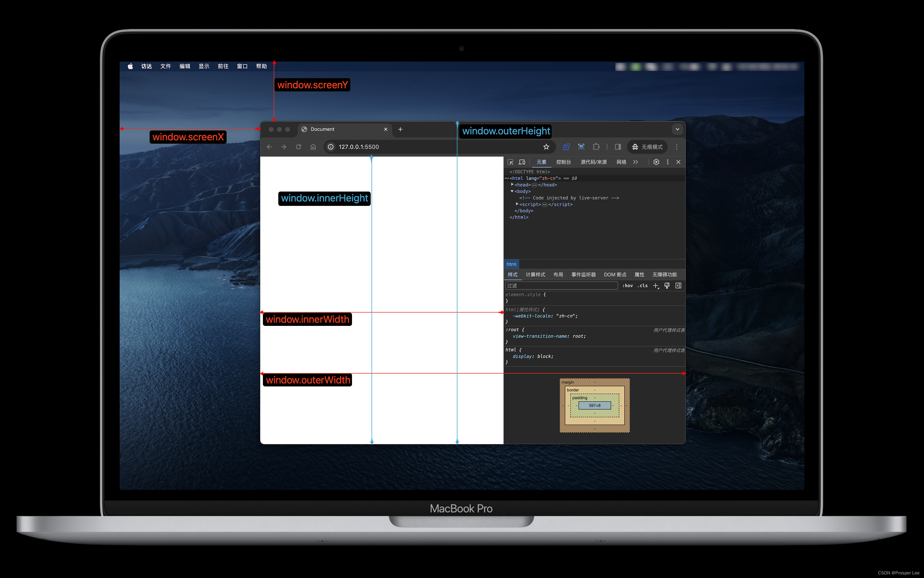The height and width of the screenshot is (578, 924).
Task: Click the display: block declaration
Action: pos(533,356)
